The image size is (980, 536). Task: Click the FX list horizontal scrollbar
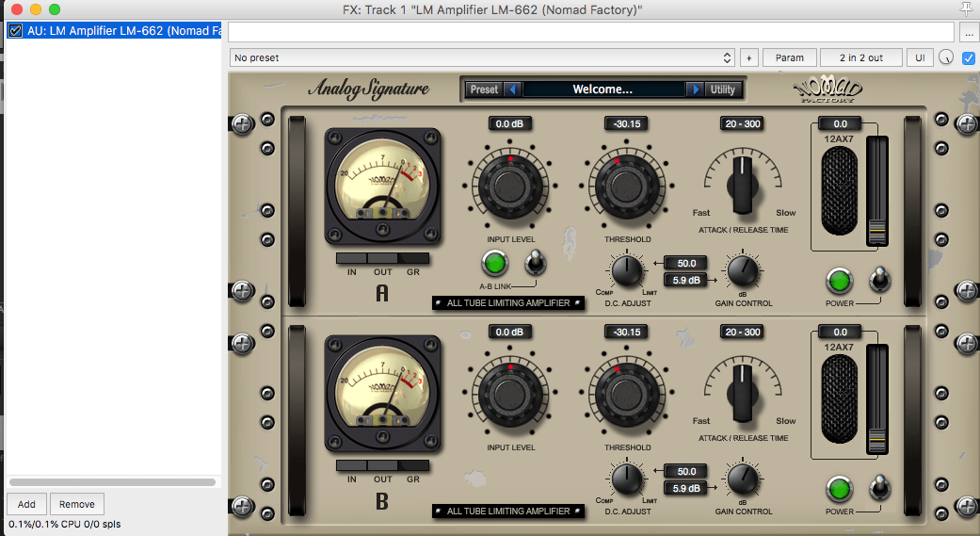(x=113, y=482)
